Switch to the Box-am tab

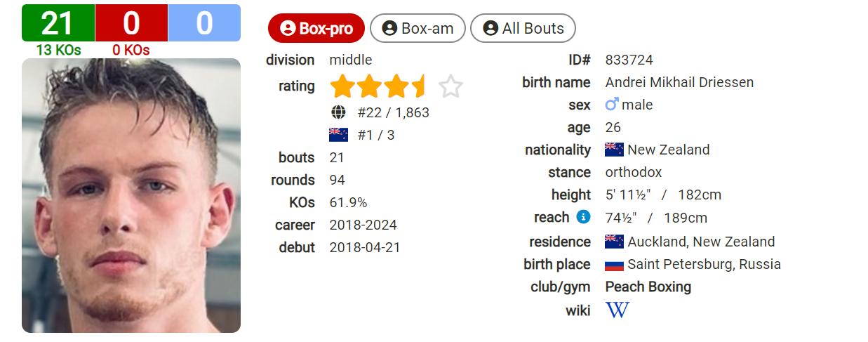click(x=418, y=29)
